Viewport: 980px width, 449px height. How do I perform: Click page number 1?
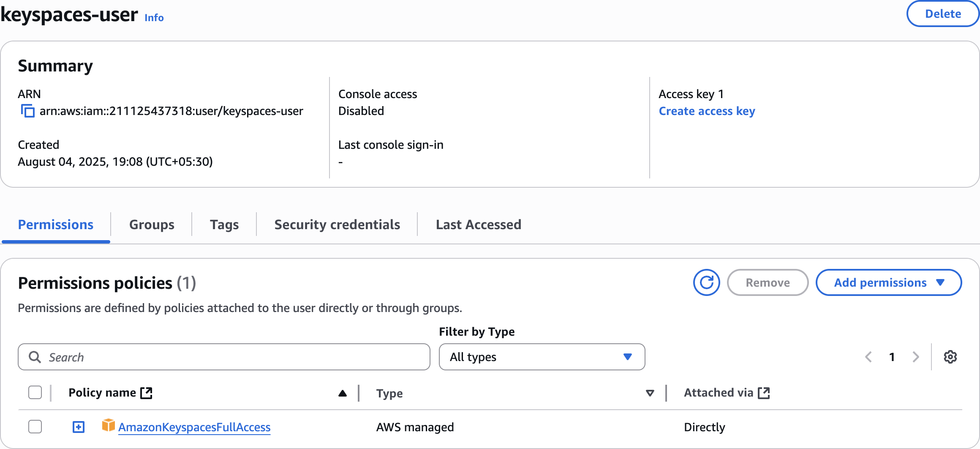click(x=892, y=357)
